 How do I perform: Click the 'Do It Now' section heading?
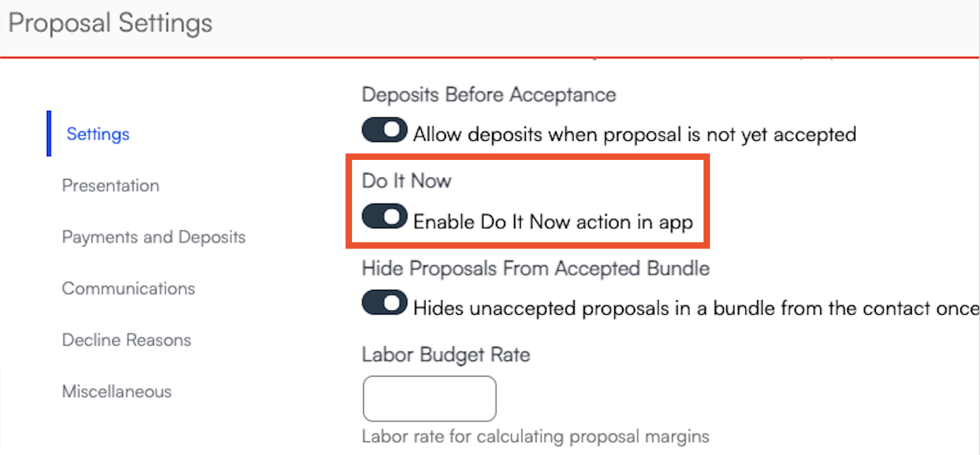[406, 181]
